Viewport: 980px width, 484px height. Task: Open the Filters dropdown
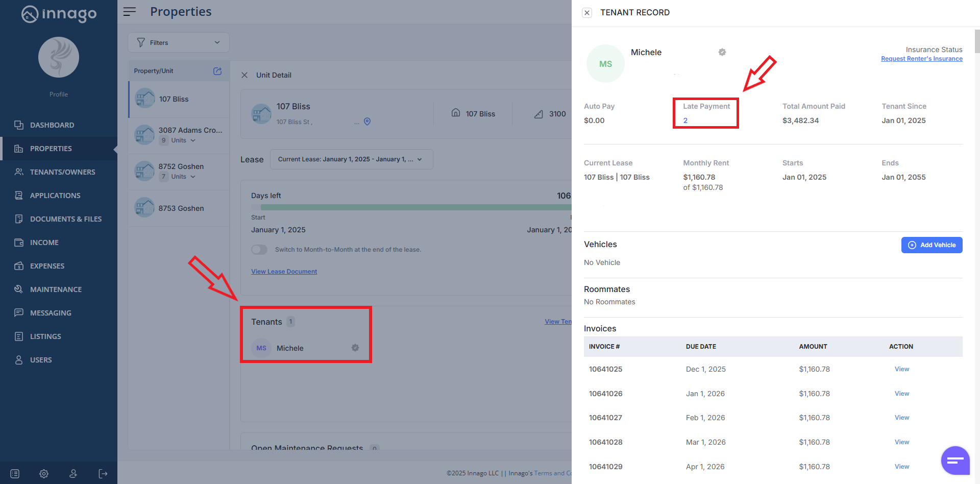(x=178, y=42)
